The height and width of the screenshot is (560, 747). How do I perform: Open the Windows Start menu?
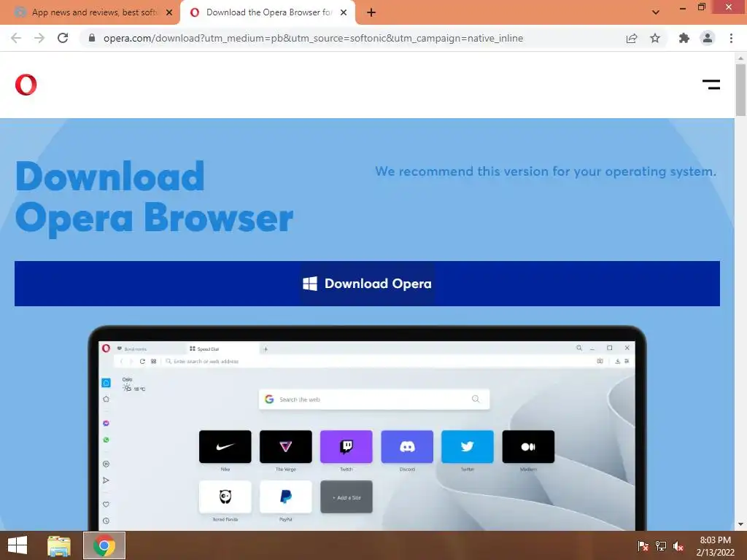coord(18,545)
